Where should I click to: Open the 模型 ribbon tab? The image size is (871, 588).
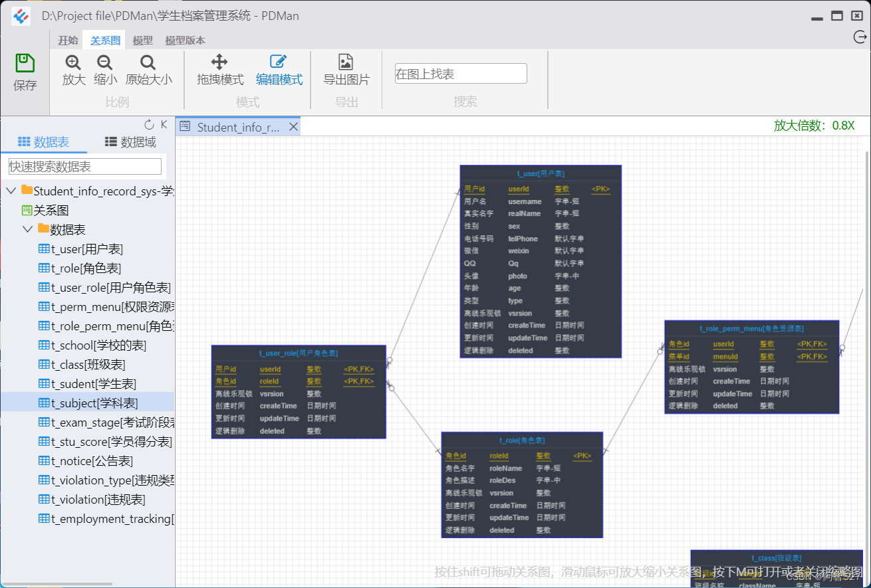(143, 41)
